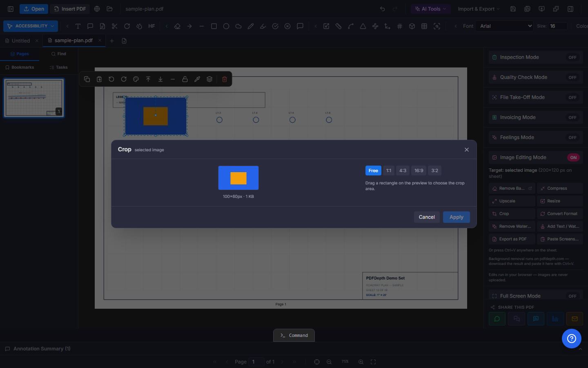Click the copy icon in floating toolbar
The image size is (588, 368).
tap(87, 79)
